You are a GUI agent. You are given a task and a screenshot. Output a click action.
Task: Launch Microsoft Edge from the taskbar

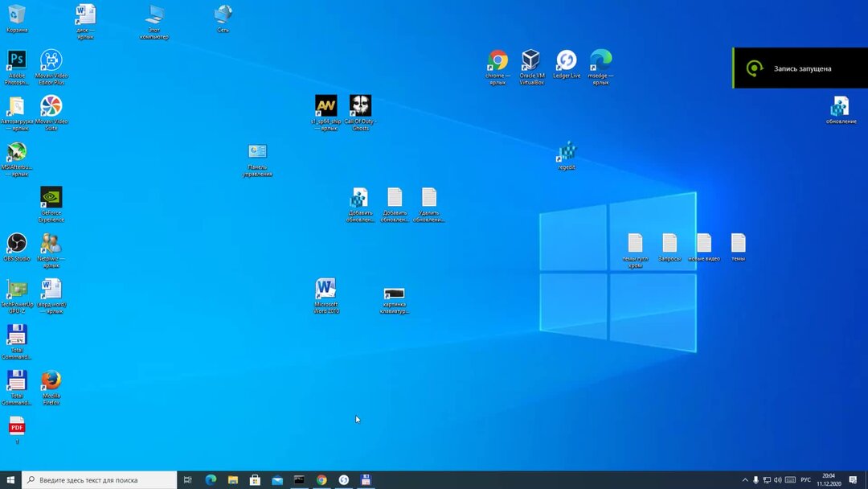pos(211,479)
